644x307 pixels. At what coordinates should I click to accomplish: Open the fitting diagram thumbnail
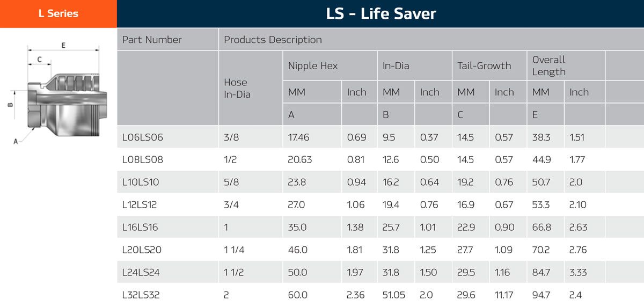tap(58, 95)
